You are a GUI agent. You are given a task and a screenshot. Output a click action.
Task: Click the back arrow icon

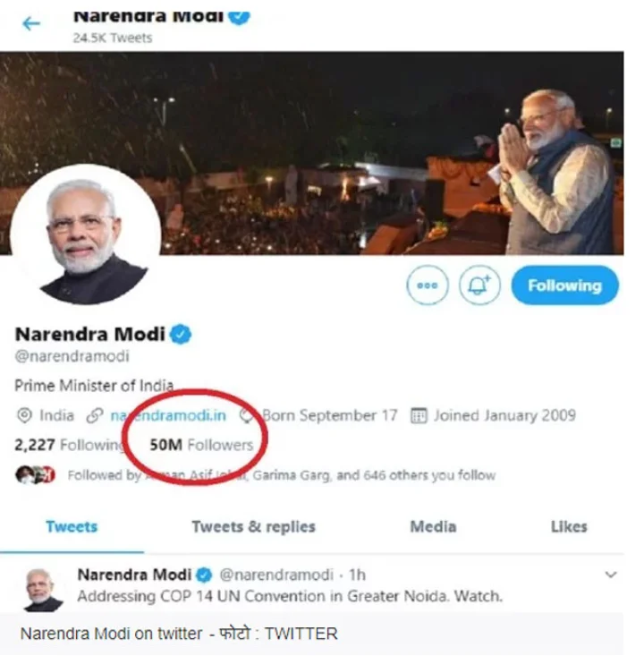point(31,23)
